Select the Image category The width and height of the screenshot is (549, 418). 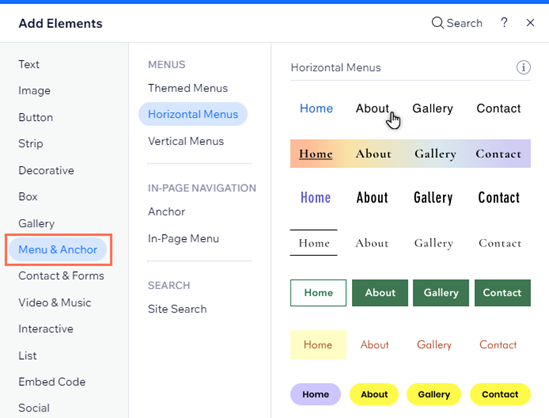(34, 91)
